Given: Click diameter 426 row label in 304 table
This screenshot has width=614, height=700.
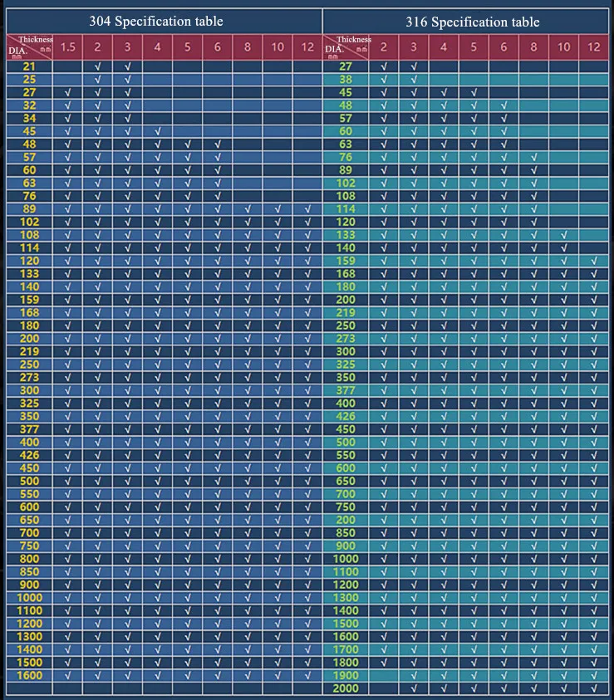Looking at the screenshot, I should point(29,454).
